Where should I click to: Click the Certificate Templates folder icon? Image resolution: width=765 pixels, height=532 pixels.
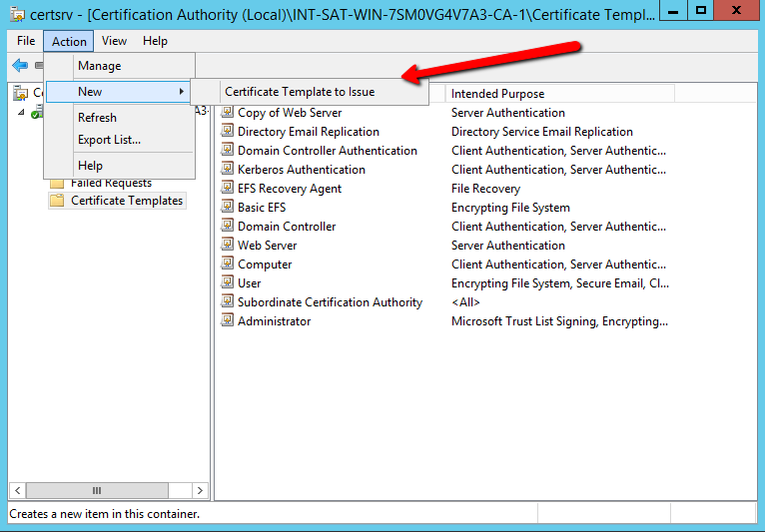[57, 201]
